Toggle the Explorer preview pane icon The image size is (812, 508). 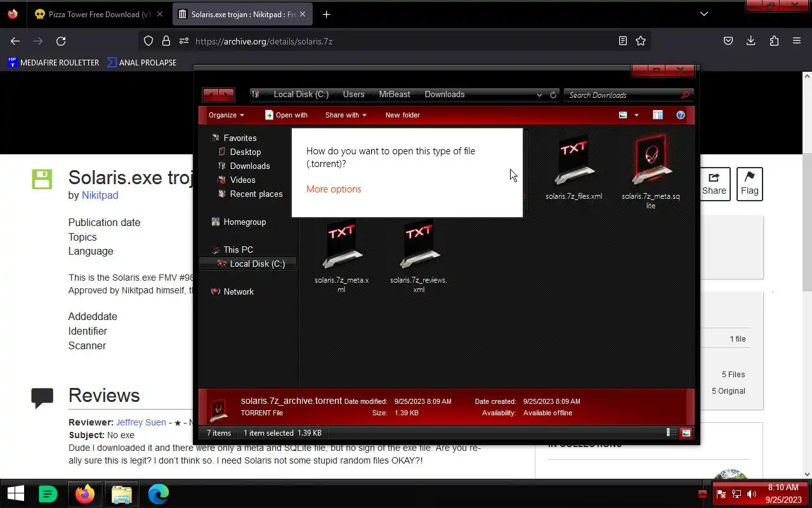[x=658, y=115]
